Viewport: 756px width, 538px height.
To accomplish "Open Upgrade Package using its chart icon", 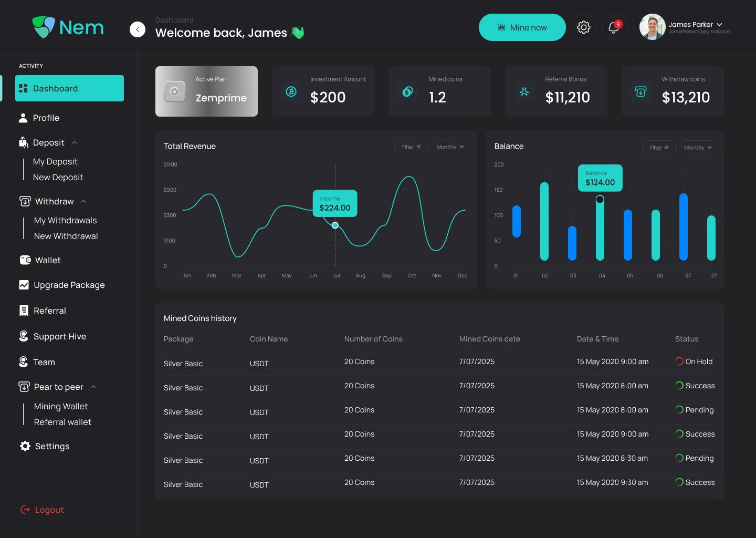I will 24,285.
